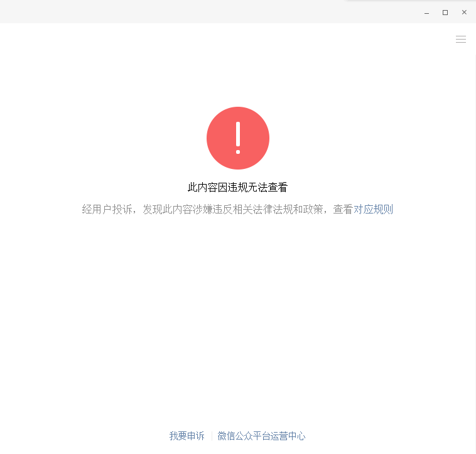This screenshot has height=454, width=476.
Task: Click the word 查看 before 对应规则
Action: 343,210
